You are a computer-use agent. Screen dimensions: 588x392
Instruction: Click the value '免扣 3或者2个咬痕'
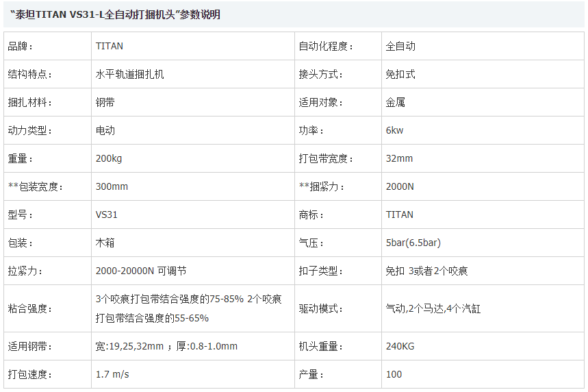pyautogui.click(x=426, y=271)
